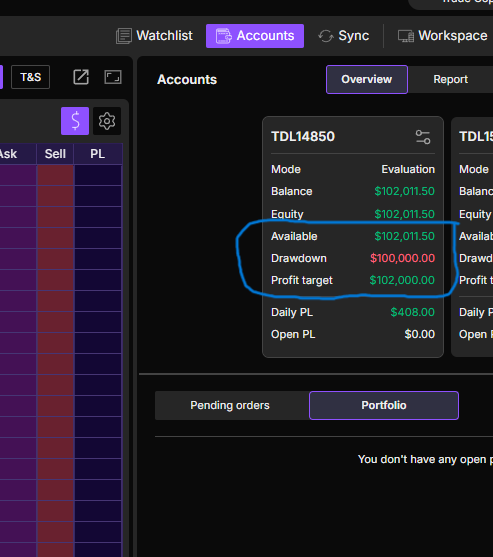Screen dimensions: 493x557
Task: Open TDL14850 account settings sliders icon
Action: click(423, 137)
